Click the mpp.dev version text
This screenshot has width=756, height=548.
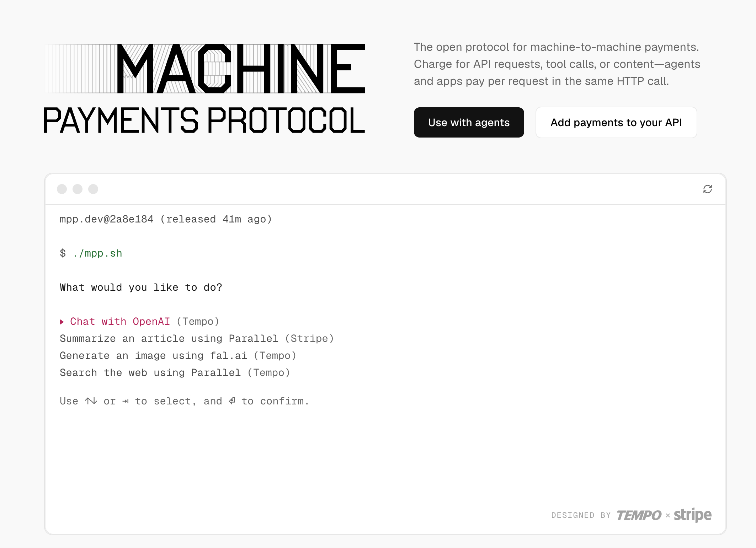[165, 219]
